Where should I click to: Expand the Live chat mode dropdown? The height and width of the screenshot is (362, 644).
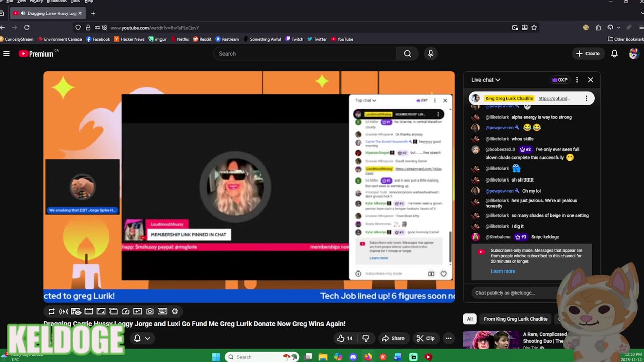(x=486, y=80)
